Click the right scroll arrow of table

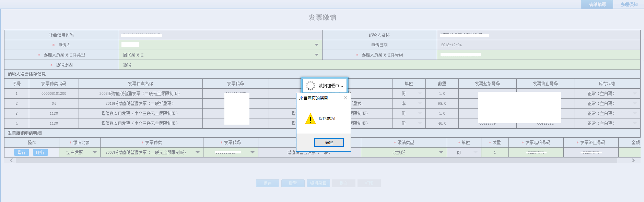(633, 160)
